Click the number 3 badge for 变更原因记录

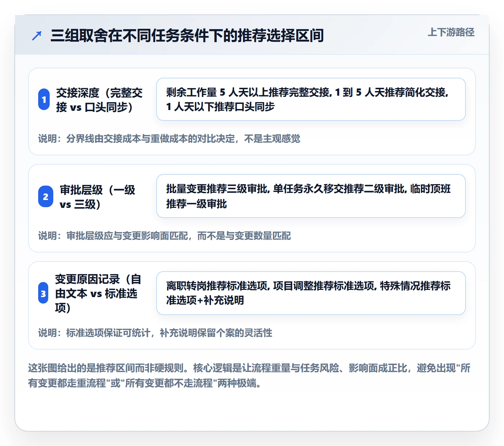[43, 293]
